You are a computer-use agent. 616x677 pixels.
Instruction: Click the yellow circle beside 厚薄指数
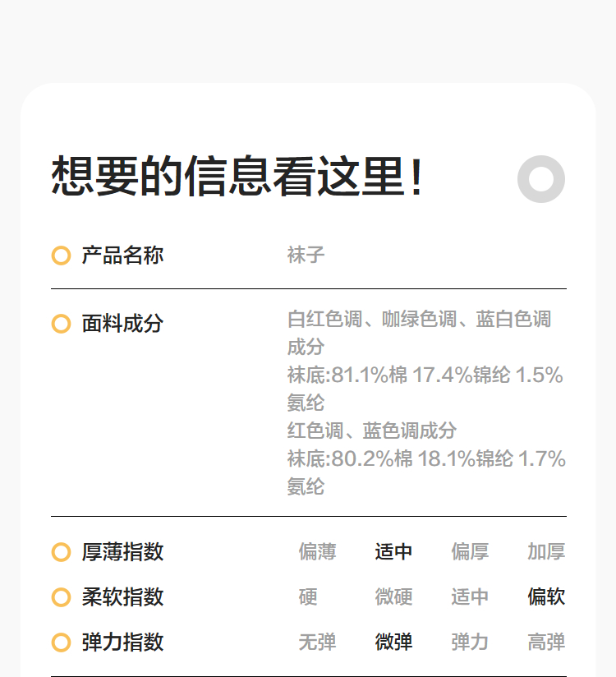point(61,552)
